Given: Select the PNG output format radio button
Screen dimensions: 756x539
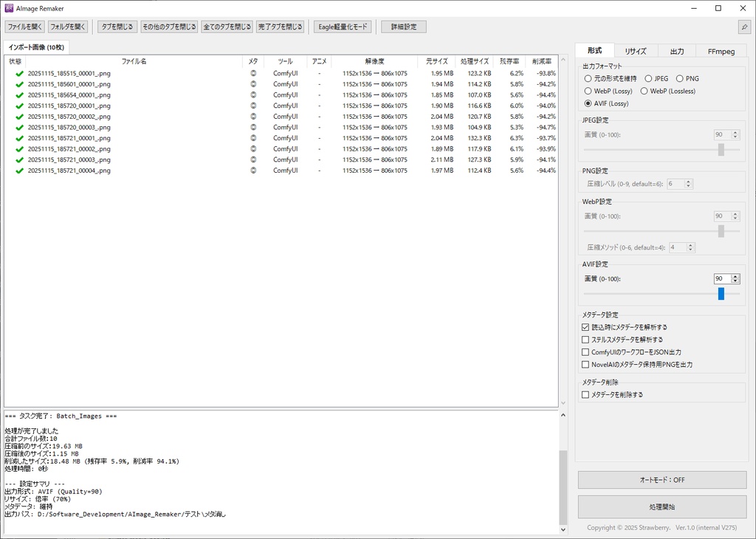Looking at the screenshot, I should [679, 78].
